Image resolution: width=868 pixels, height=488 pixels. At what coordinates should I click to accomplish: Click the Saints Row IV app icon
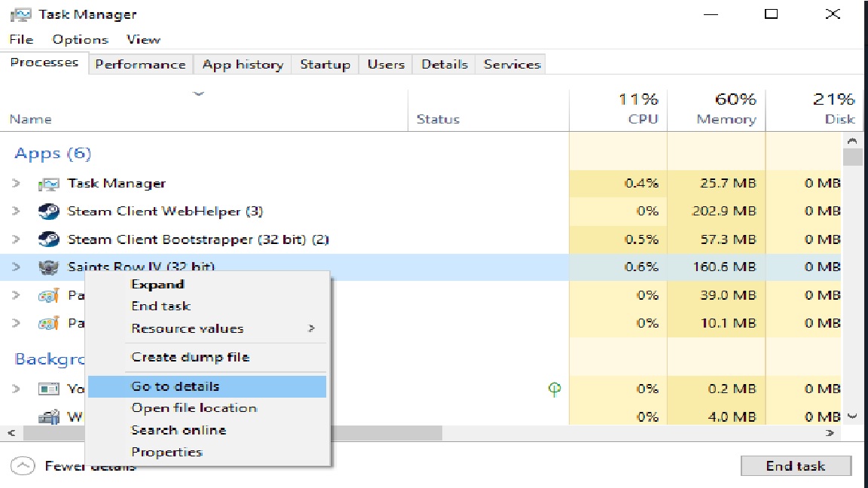tap(49, 267)
